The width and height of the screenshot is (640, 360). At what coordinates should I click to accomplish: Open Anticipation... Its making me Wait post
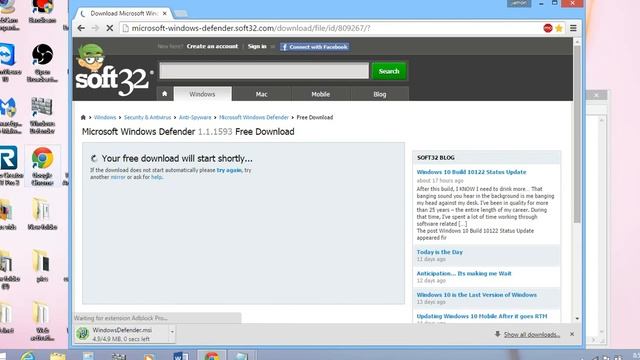point(464,273)
